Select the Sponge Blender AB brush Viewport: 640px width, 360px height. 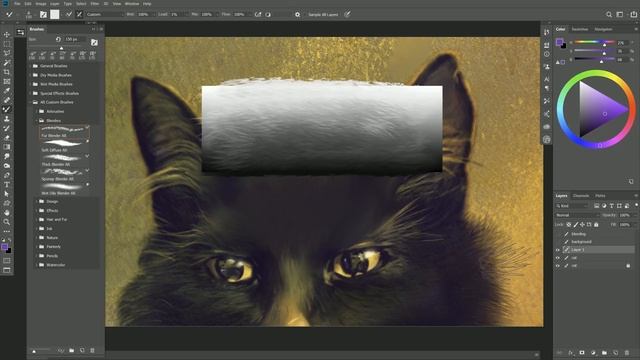[x=64, y=175]
